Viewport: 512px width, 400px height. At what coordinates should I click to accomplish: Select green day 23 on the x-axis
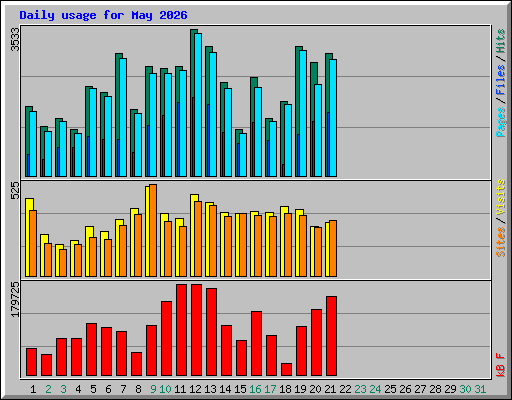coord(360,389)
